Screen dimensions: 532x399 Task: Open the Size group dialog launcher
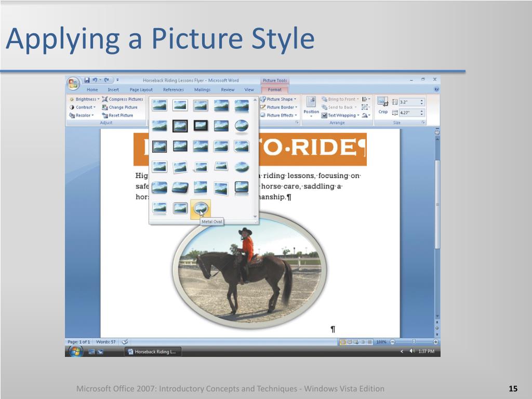pos(423,123)
